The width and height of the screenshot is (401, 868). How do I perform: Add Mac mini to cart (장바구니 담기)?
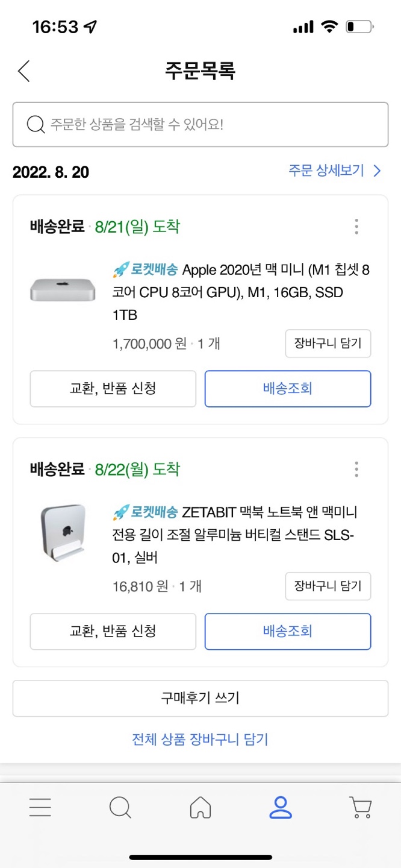328,344
